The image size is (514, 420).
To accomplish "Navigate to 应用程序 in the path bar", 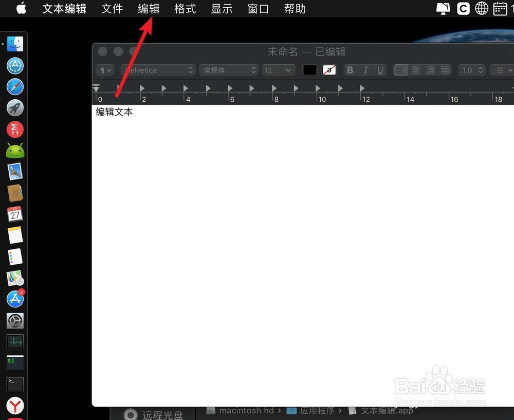I will pos(319,411).
